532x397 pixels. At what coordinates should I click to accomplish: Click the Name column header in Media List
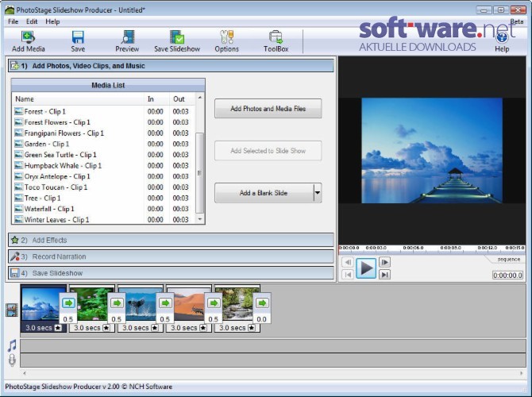(78, 99)
